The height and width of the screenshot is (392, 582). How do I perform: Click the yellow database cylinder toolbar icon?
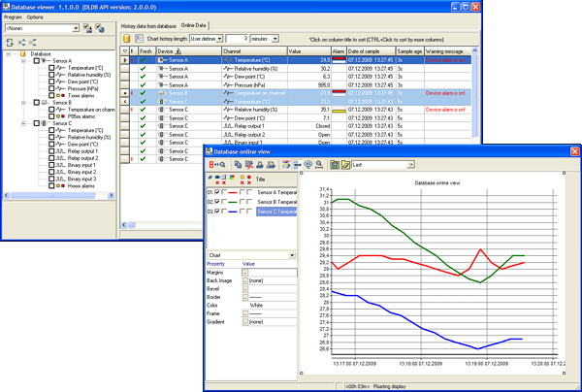126,39
